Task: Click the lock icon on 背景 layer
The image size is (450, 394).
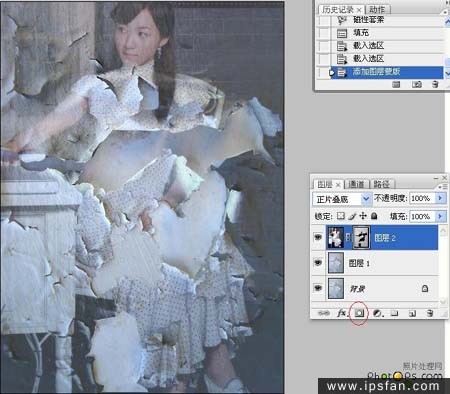Action: point(425,288)
